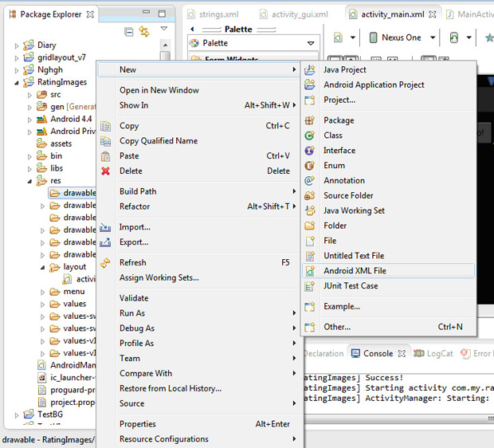Click Copy in context menu
Image resolution: width=494 pixels, height=448 pixels.
(x=198, y=126)
